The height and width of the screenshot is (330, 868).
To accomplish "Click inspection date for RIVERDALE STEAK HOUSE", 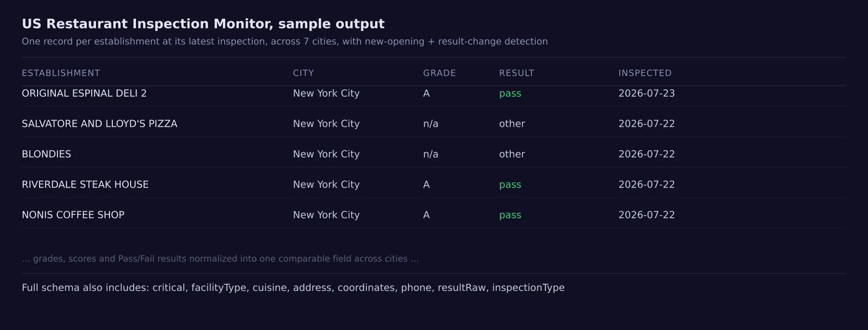I will coord(647,184).
